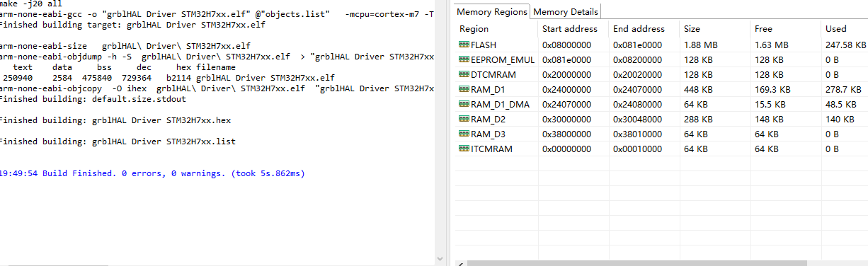Click RAM_D2 start address 0x30000000

pos(566,119)
